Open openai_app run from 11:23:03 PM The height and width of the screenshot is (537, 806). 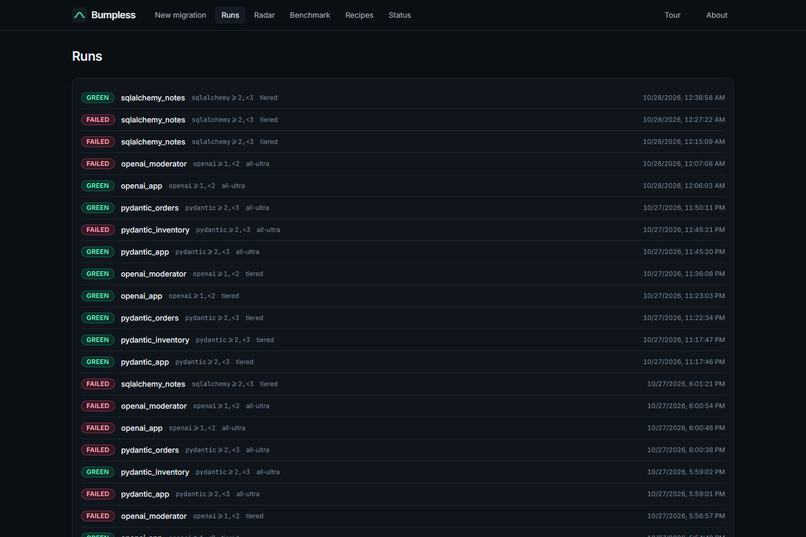(403, 296)
